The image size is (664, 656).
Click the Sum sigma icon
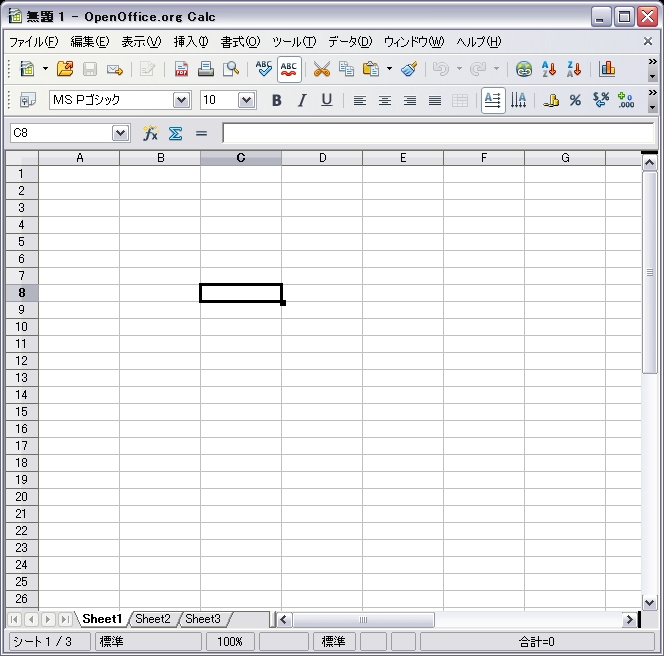(x=175, y=133)
